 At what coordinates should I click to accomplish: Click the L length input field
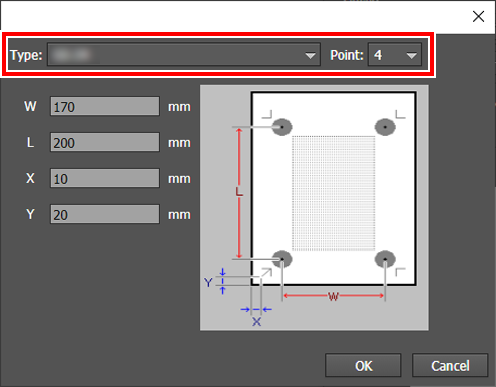coord(105,142)
